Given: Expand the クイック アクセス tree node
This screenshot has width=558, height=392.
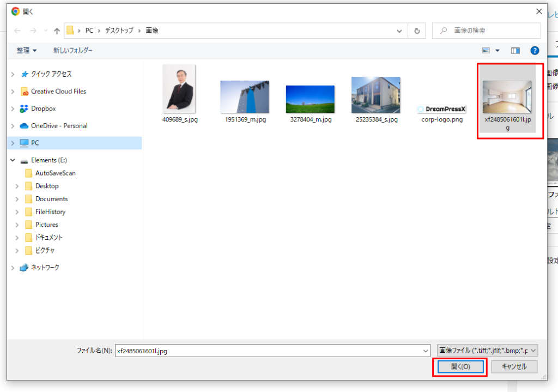Looking at the screenshot, I should [13, 74].
